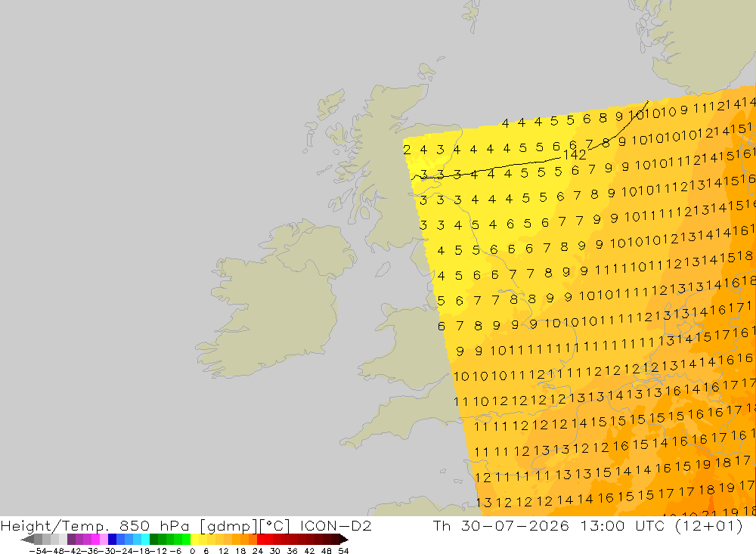This screenshot has width=756, height=554.
Task: Click the "54" scale label
Action: (343, 551)
